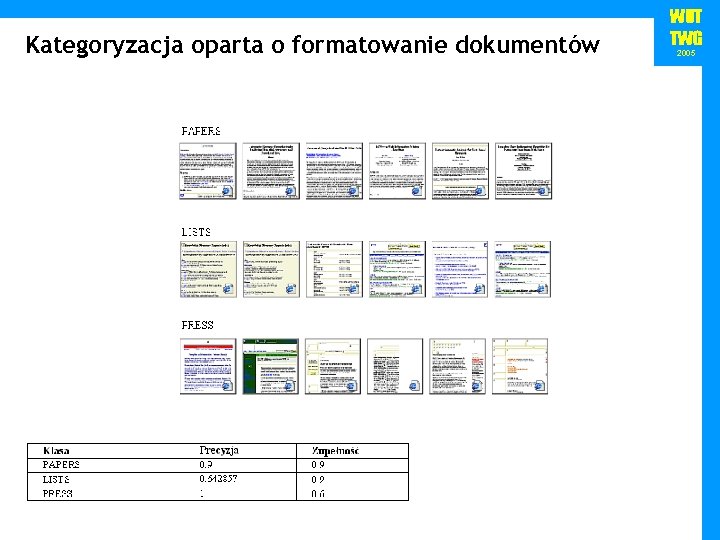Viewport: 720px width, 540px height.
Task: Select the PAPERS precision value 0.9
Action: tap(206, 465)
